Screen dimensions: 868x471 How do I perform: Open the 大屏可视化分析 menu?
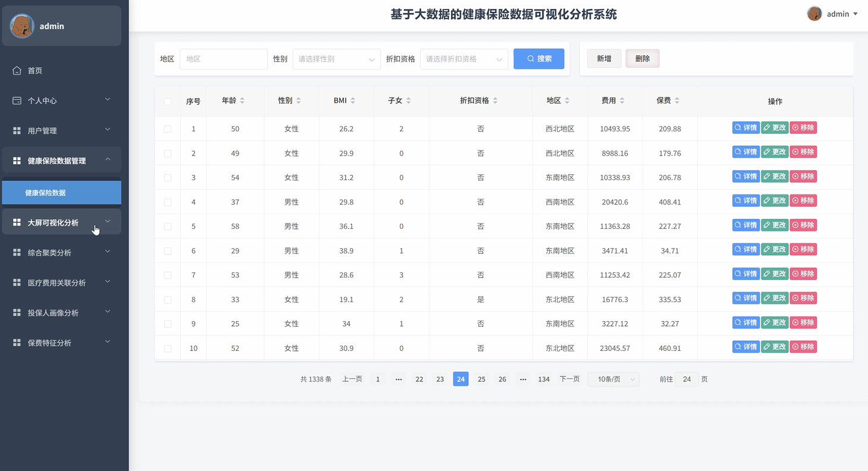[x=61, y=222]
